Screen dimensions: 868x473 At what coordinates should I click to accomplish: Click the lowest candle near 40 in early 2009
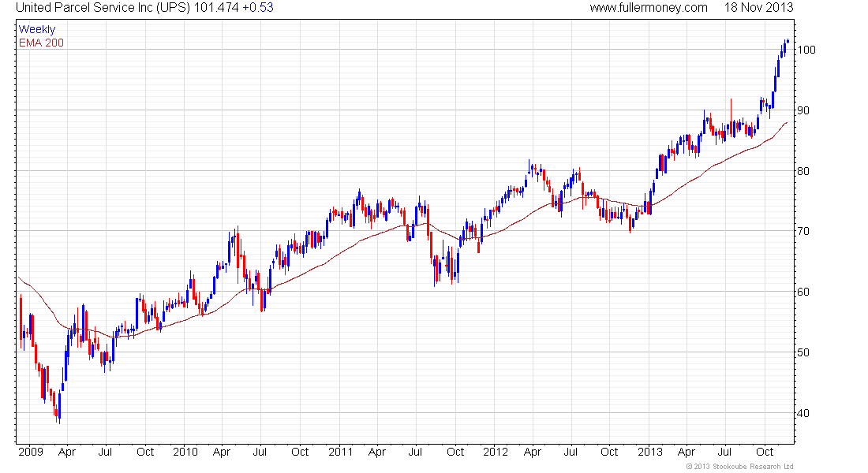[x=59, y=407]
